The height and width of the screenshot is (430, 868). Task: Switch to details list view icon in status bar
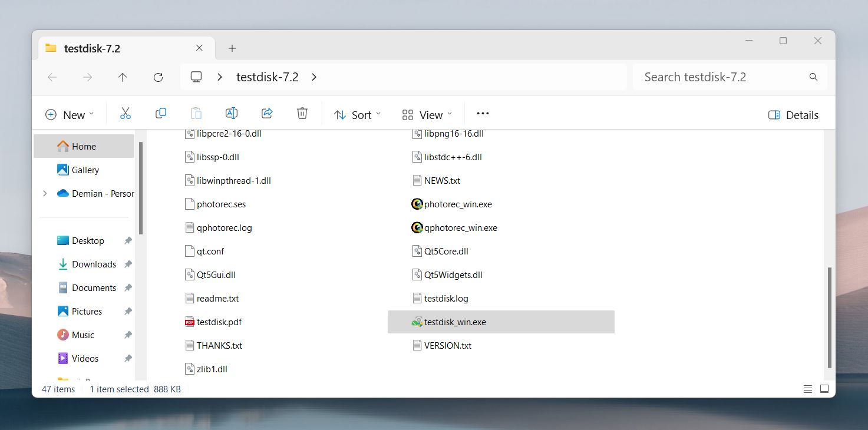click(x=808, y=389)
